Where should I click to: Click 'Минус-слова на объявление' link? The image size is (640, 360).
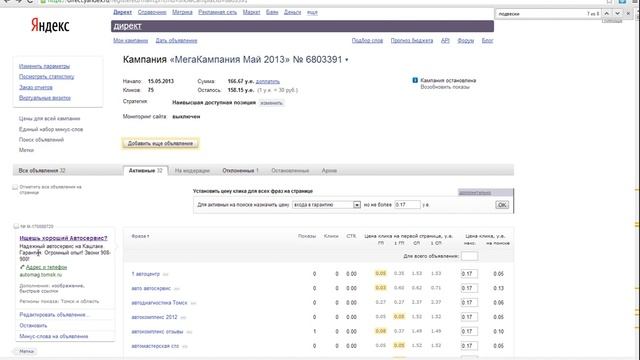[x=54, y=336]
